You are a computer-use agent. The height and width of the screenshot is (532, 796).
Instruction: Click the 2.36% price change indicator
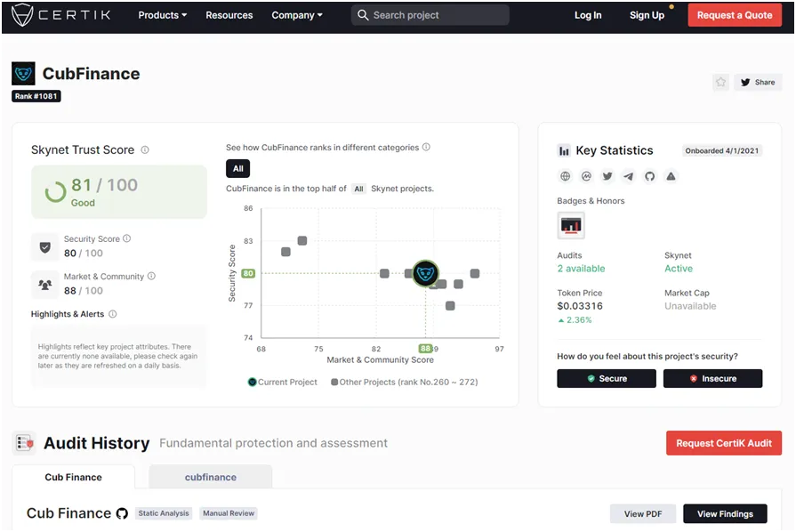pos(575,319)
